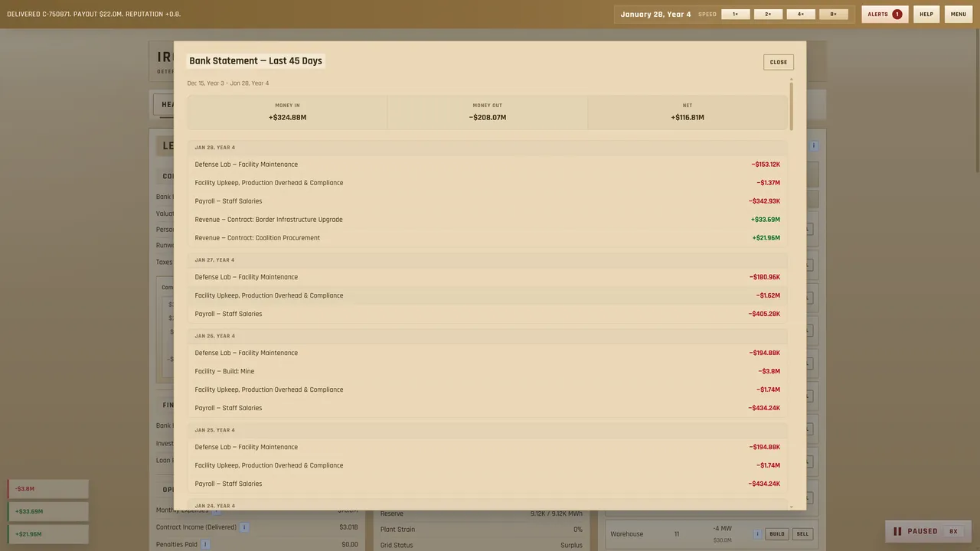Set game speed to 2×

tap(768, 14)
